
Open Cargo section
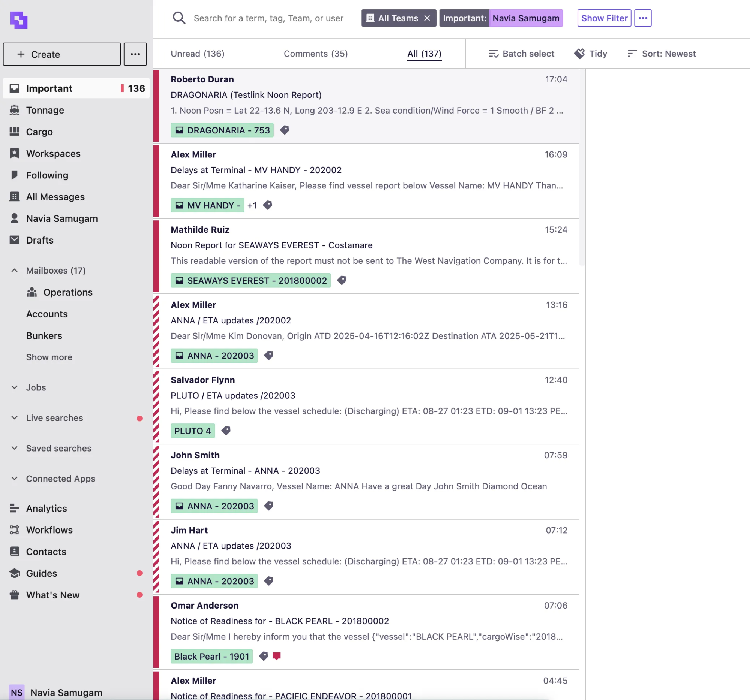click(76, 132)
